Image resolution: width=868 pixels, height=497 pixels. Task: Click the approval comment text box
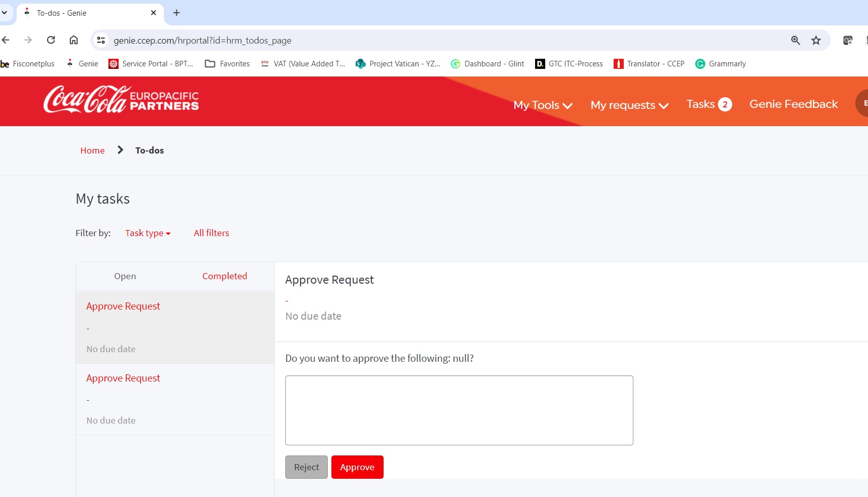pos(459,410)
